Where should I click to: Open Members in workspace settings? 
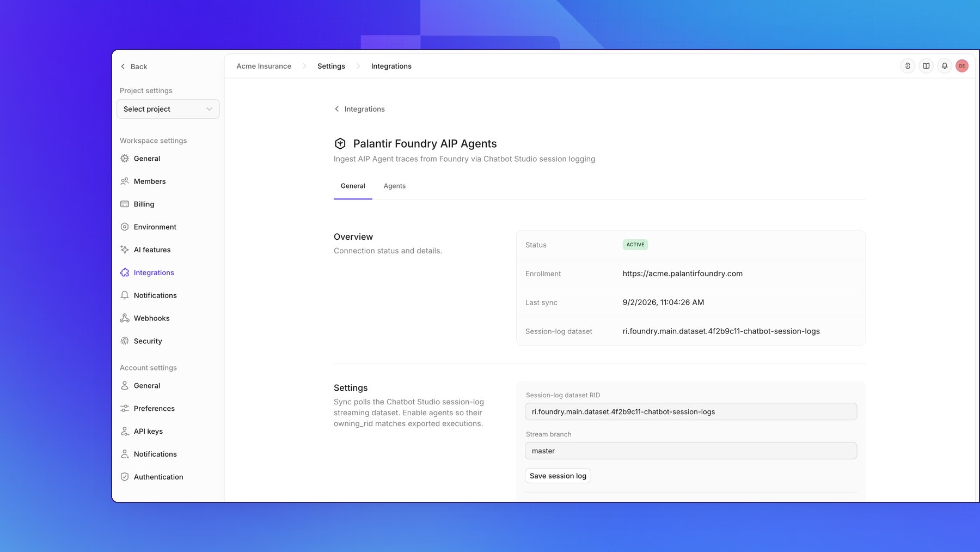pyautogui.click(x=150, y=181)
